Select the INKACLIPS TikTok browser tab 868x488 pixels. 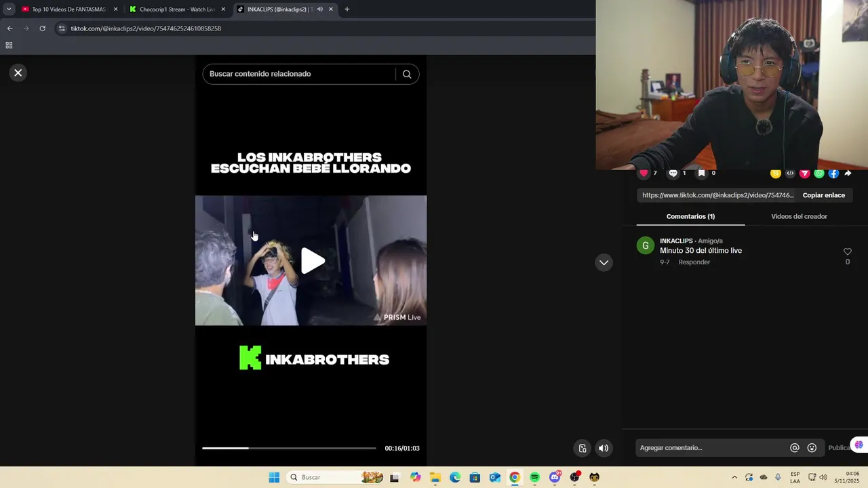[x=278, y=9]
